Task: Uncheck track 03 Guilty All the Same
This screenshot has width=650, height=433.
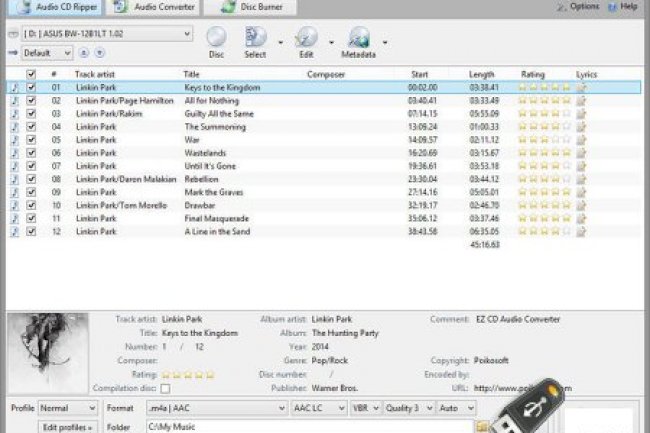Action: pos(31,114)
